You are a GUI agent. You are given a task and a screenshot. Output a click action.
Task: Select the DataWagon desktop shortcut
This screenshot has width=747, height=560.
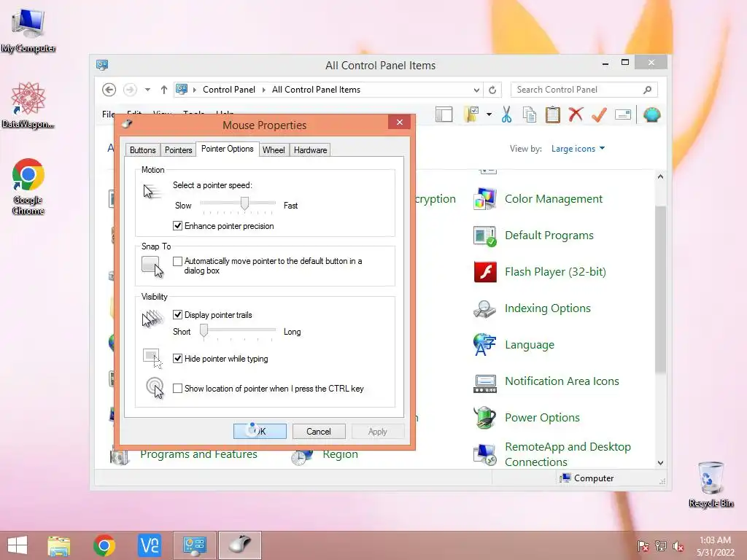(x=28, y=105)
